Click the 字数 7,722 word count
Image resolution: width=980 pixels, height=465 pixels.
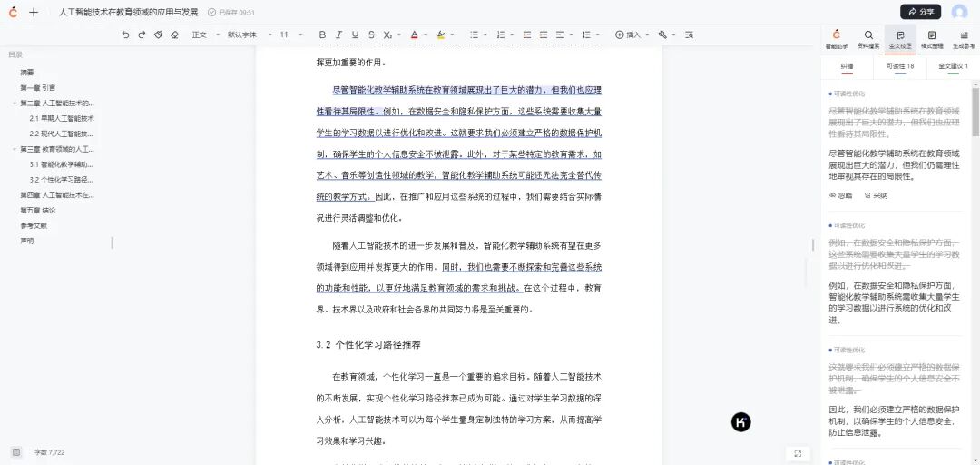pos(50,452)
